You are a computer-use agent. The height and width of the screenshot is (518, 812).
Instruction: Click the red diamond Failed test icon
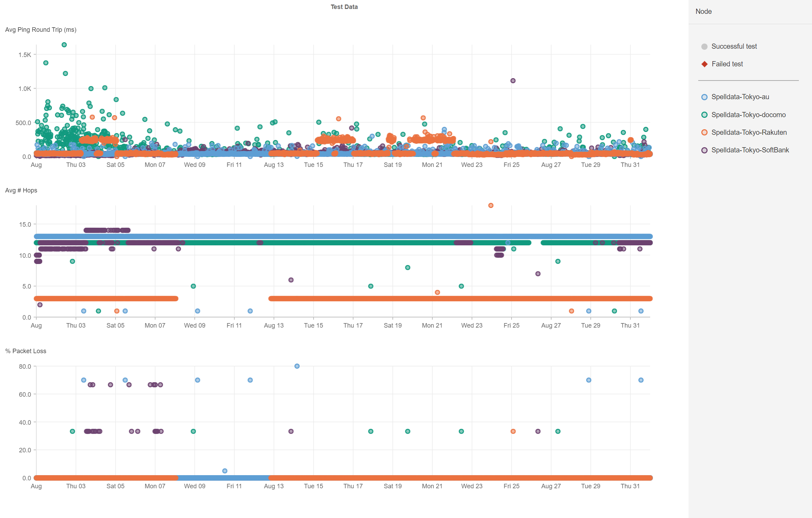[x=704, y=64]
